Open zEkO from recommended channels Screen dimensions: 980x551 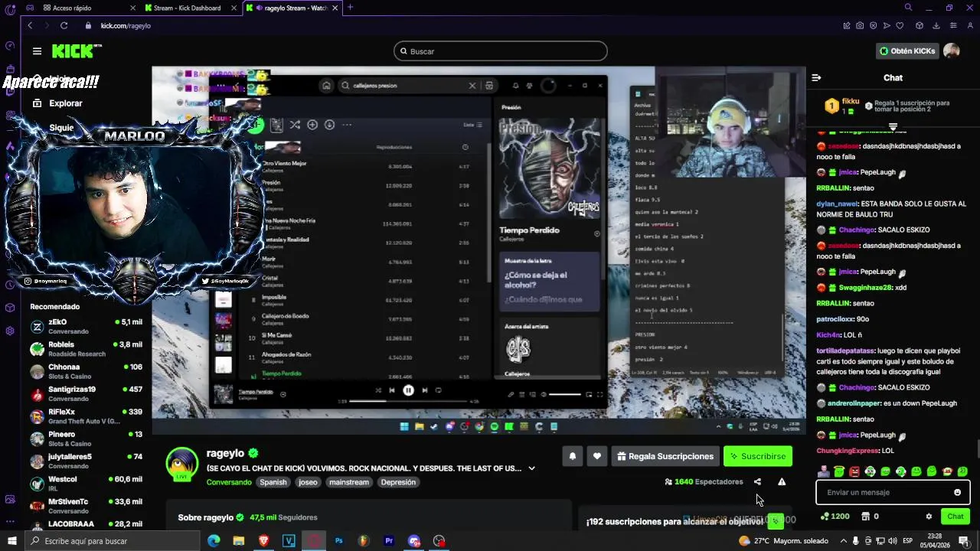86,327
